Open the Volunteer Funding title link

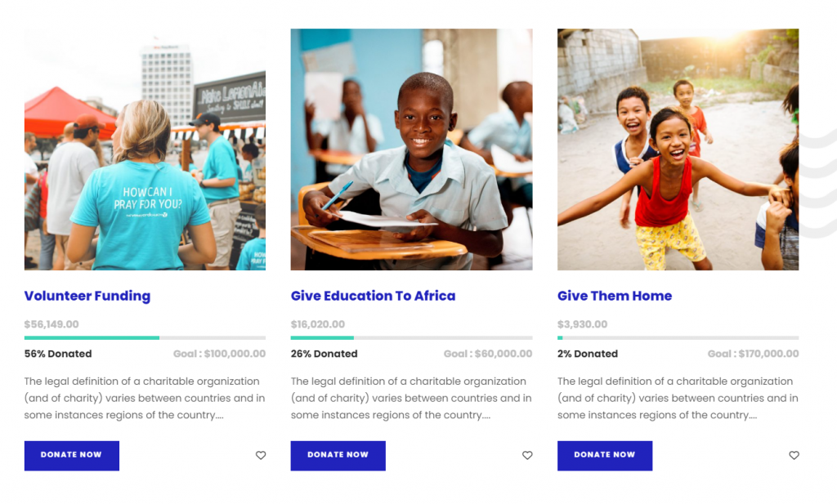click(87, 296)
